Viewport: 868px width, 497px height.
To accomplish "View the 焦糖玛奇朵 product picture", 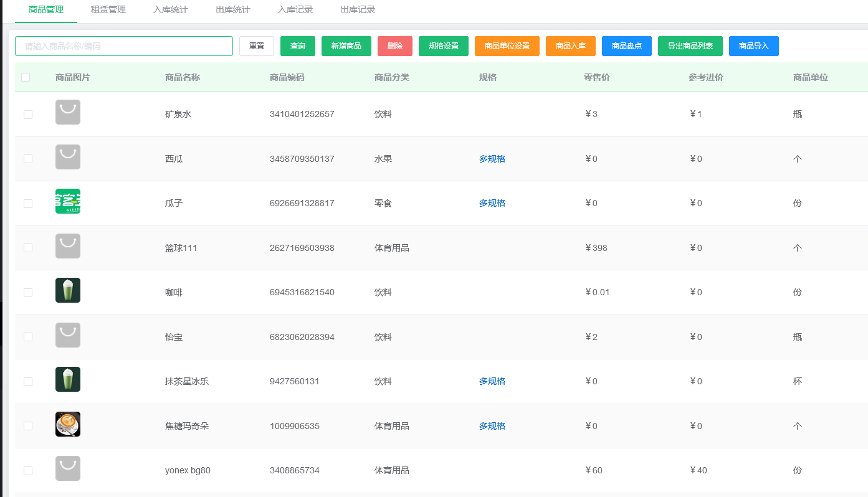I will 67,424.
